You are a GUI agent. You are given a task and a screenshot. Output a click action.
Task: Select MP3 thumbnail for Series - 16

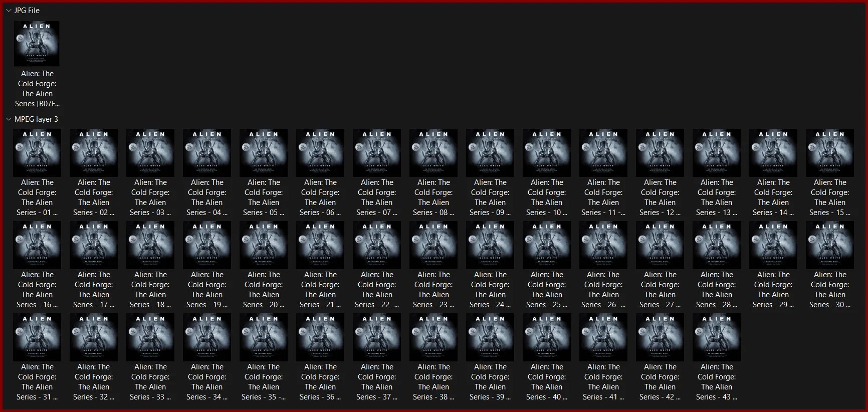(37, 245)
